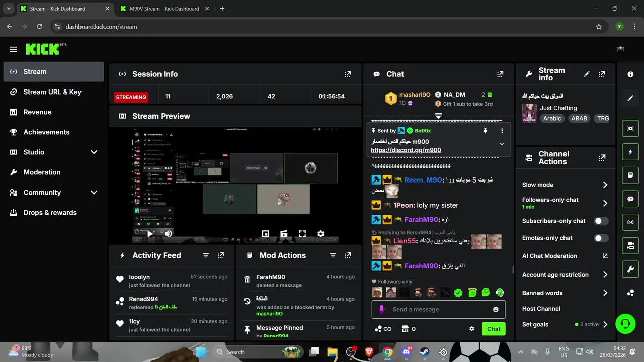This screenshot has width=644, height=362.
Task: Open the emoji picker in chat input
Action: coord(496,309)
